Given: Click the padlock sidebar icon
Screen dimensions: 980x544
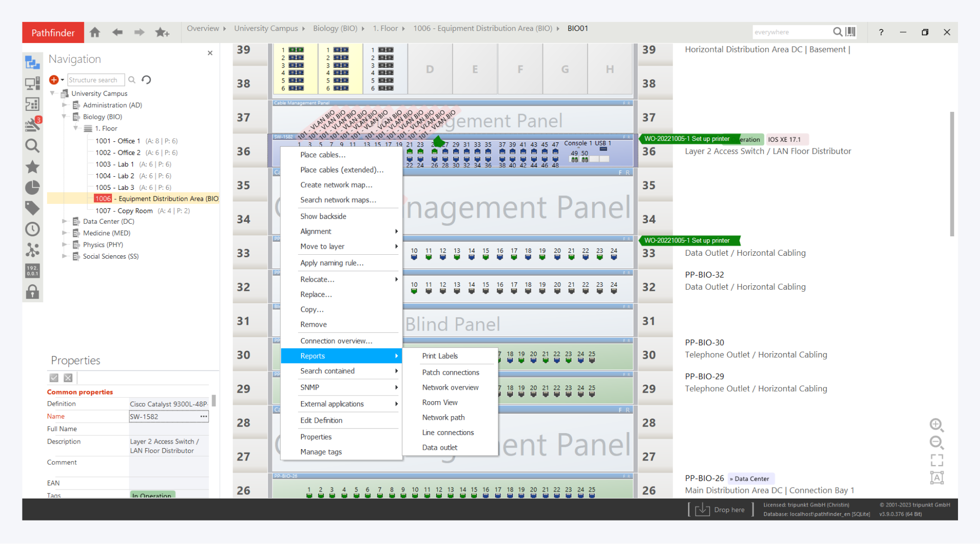Looking at the screenshot, I should tap(32, 292).
